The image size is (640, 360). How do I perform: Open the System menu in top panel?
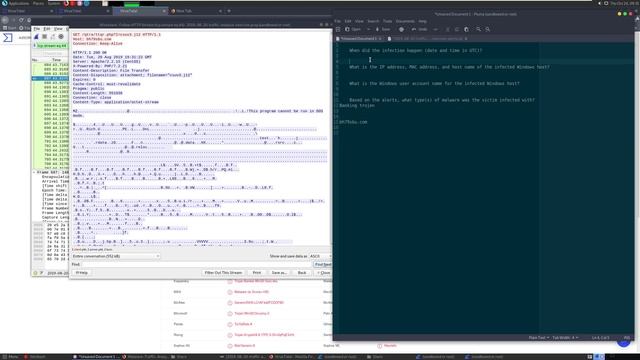pyautogui.click(x=54, y=3)
